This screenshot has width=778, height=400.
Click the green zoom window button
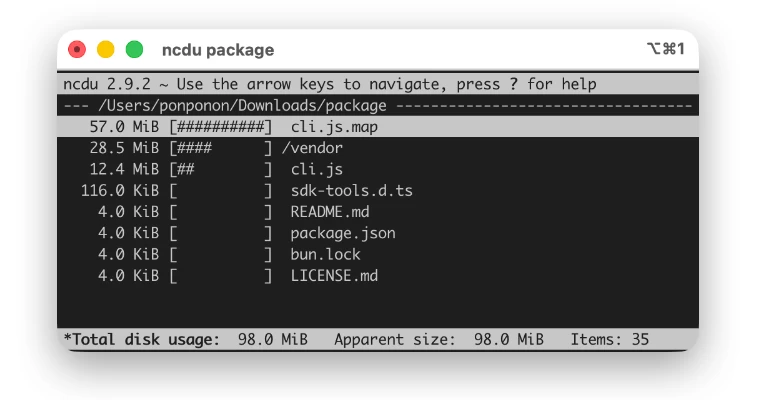pyautogui.click(x=134, y=50)
